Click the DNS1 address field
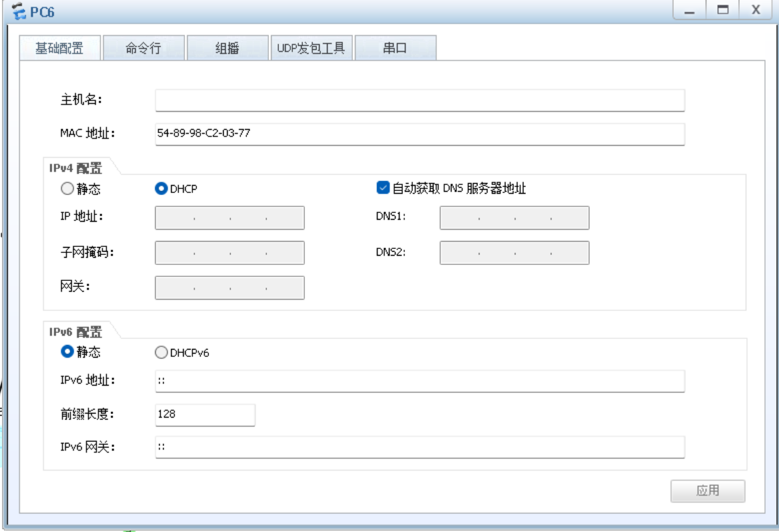Screen dimensions: 779x532 point(514,218)
